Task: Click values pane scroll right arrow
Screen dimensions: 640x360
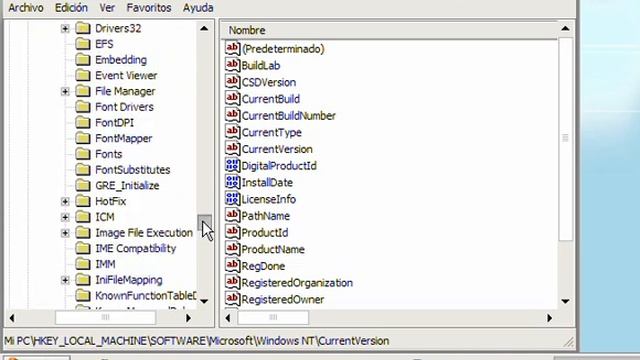Action: (x=549, y=318)
